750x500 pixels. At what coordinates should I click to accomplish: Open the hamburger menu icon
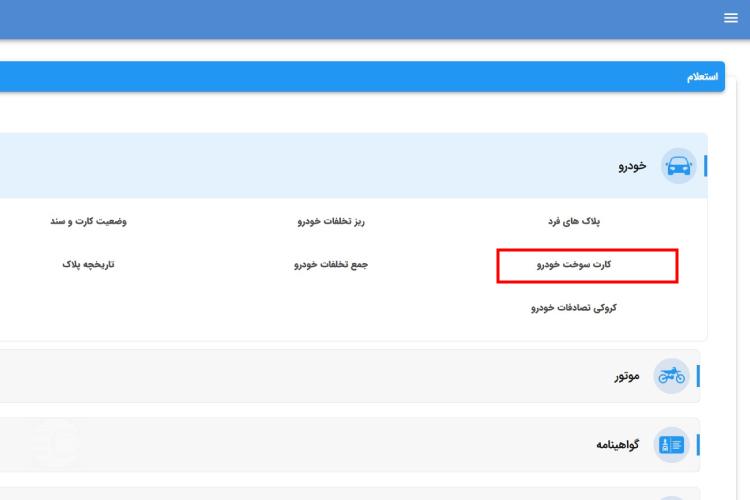(730, 18)
